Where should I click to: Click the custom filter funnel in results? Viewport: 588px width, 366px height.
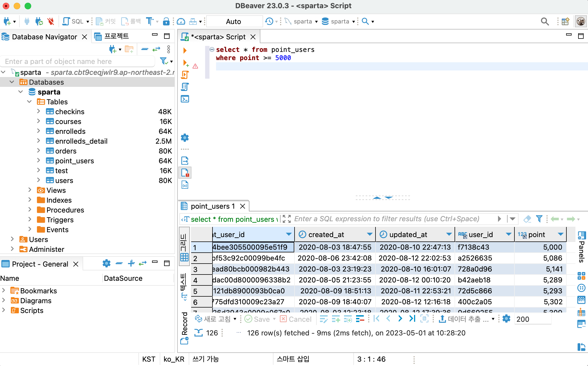pos(539,219)
